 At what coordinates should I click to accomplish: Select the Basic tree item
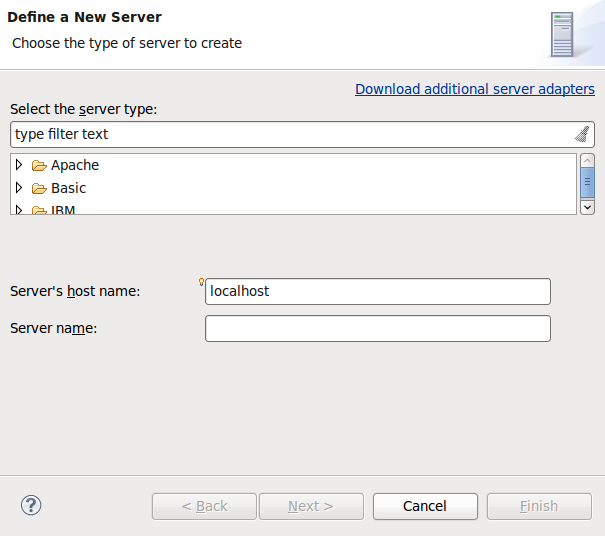[x=69, y=189]
